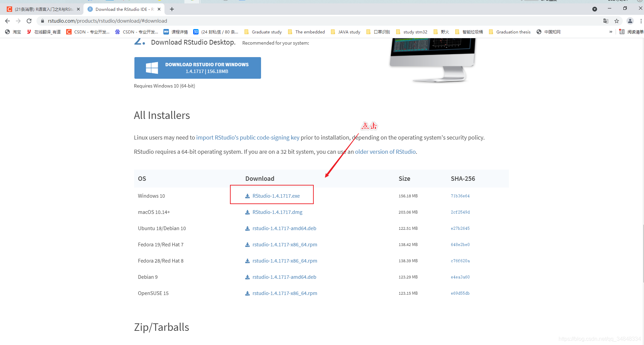The height and width of the screenshot is (345, 644).
Task: Click the Zip/Tarballs heading
Action: pyautogui.click(x=161, y=327)
